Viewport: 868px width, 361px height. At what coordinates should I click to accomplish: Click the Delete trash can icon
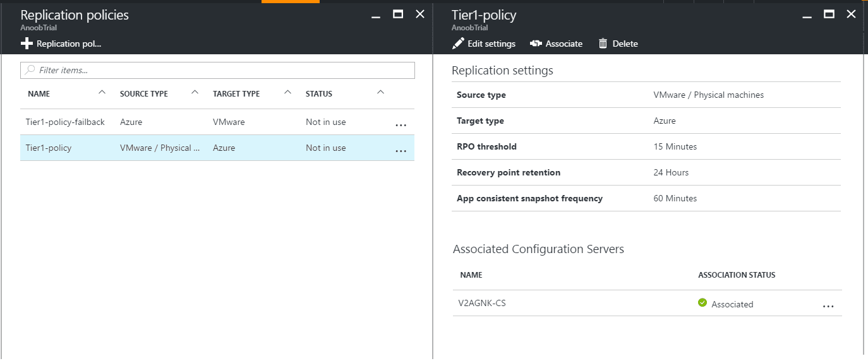[x=603, y=44]
